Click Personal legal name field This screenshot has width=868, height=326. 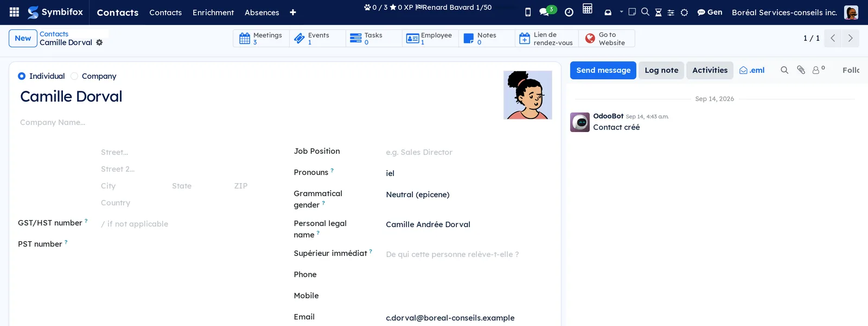pyautogui.click(x=469, y=224)
